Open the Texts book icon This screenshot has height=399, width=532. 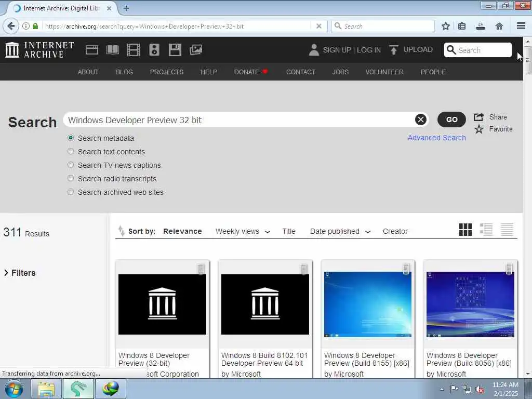pos(113,50)
